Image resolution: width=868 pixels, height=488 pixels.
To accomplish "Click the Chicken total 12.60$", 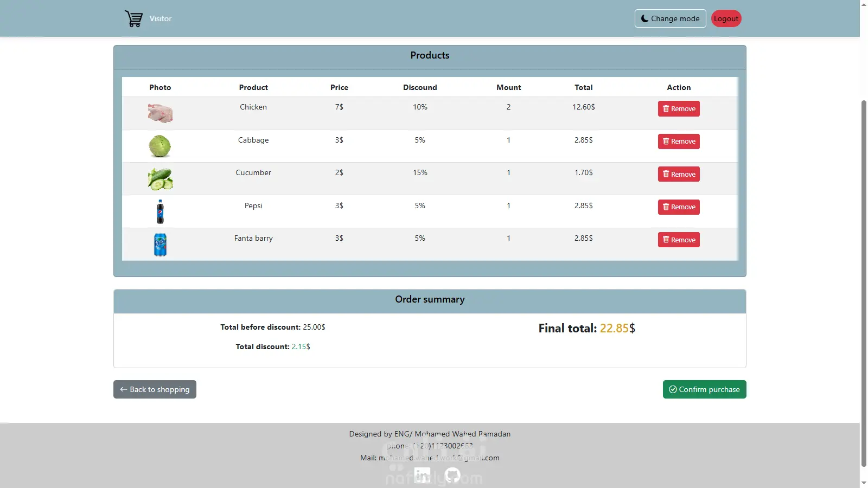I will coord(584,107).
